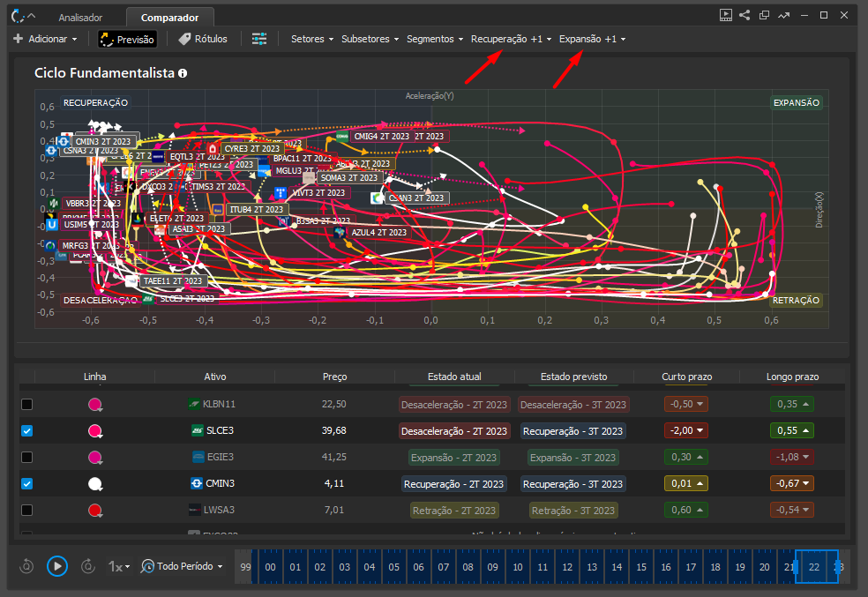This screenshot has height=597, width=868.
Task: Open the Todo Período range dropdown
Action: pos(182,566)
